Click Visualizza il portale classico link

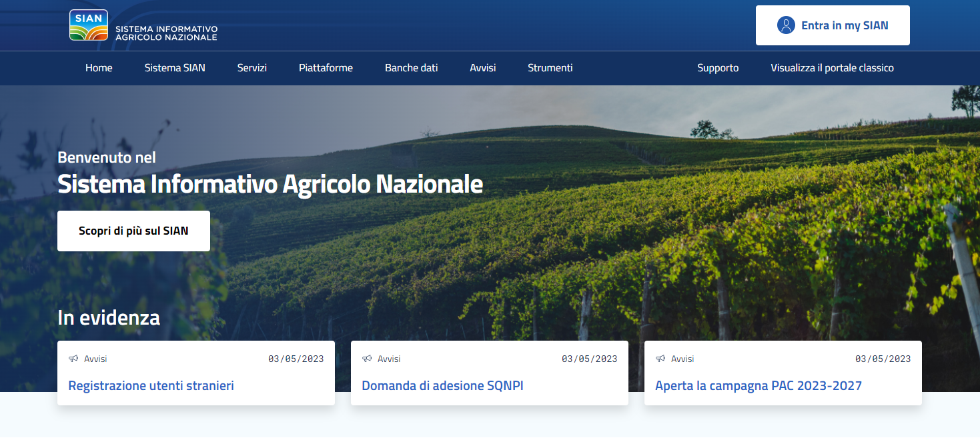click(x=832, y=68)
